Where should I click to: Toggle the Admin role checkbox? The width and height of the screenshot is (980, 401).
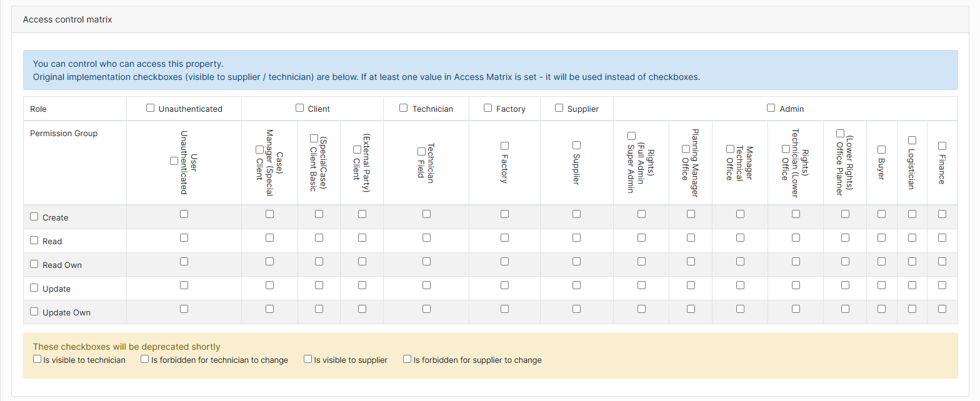pyautogui.click(x=770, y=106)
